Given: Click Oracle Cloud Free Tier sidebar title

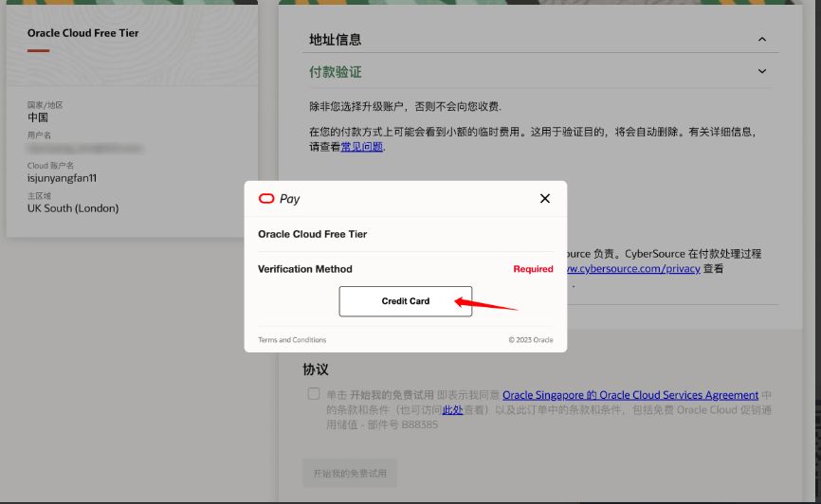Looking at the screenshot, I should click(x=82, y=33).
